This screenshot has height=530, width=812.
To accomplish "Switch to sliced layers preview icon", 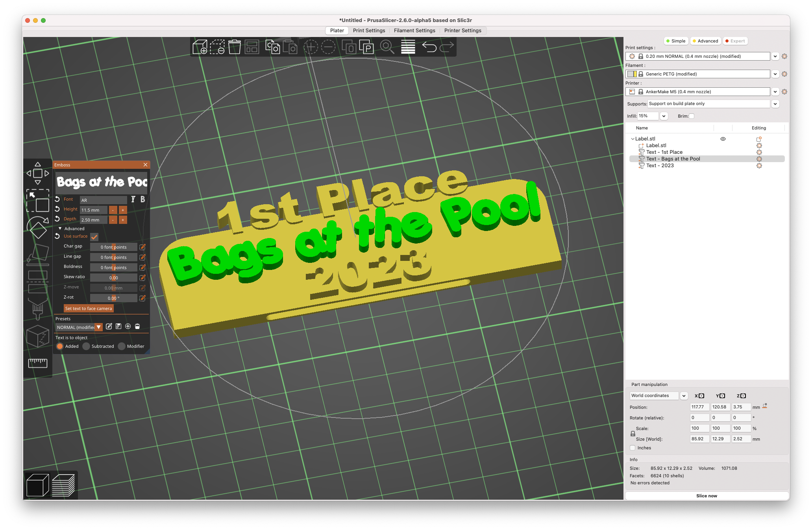I will [63, 485].
